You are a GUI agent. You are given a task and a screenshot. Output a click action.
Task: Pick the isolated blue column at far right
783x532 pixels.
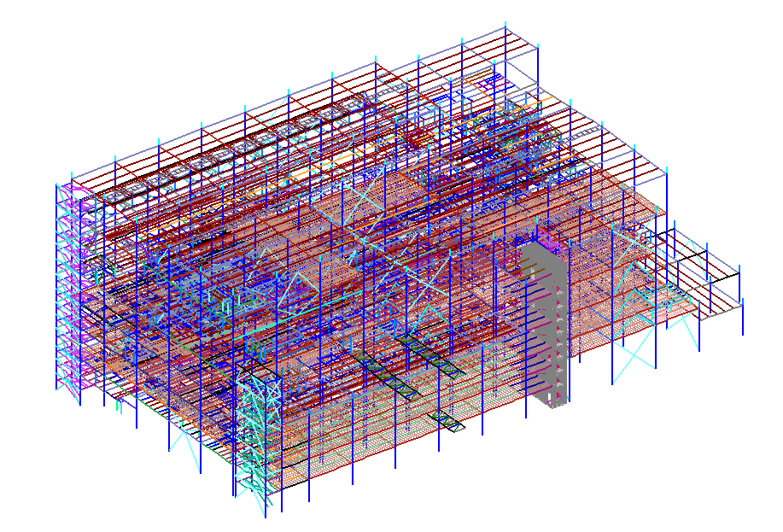click(743, 316)
